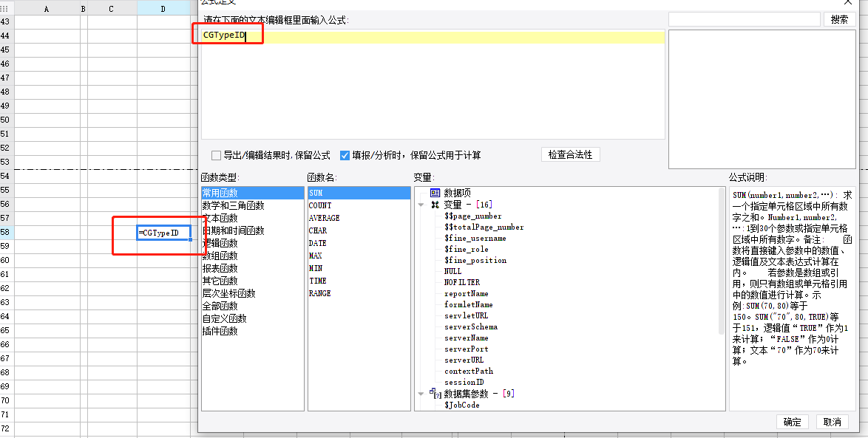868x438 pixels.
Task: Click 检查合法性 button
Action: click(570, 154)
